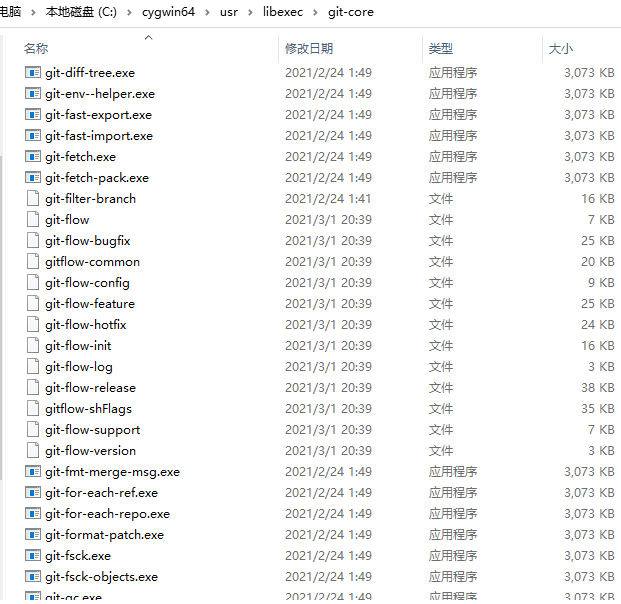Click 应用程序 type of git-fsck.exe row

click(x=453, y=556)
